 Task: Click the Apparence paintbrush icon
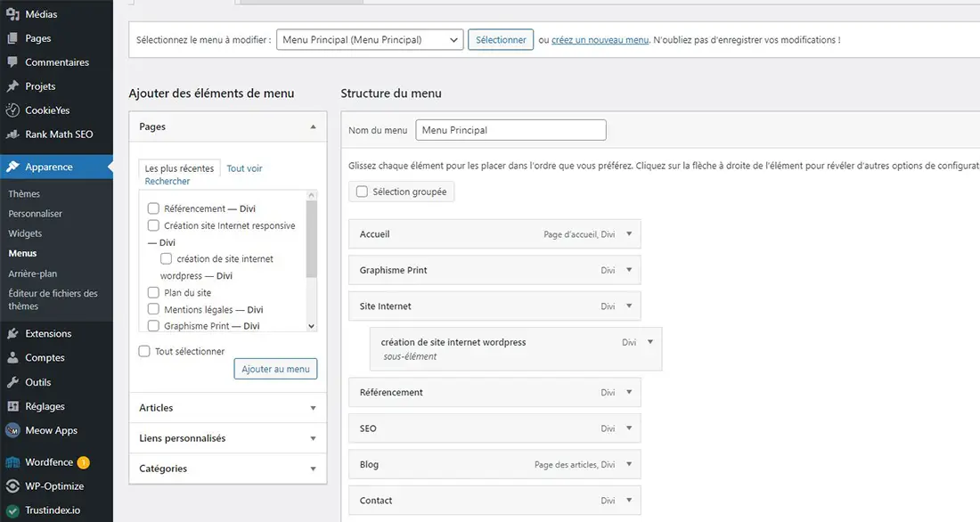tap(12, 167)
